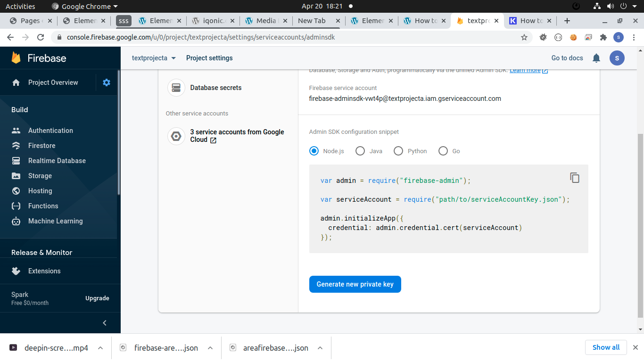Expand options for areafirebase....json download

pyautogui.click(x=320, y=348)
